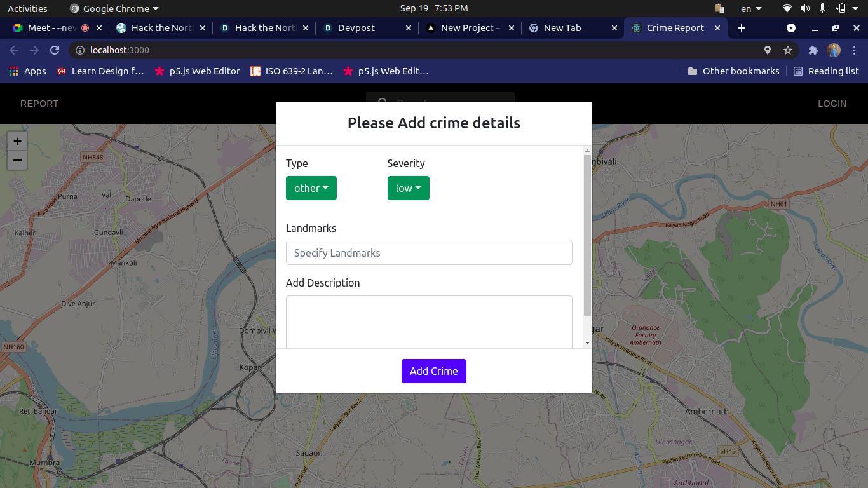Click the modal scrollbar down arrow

587,343
